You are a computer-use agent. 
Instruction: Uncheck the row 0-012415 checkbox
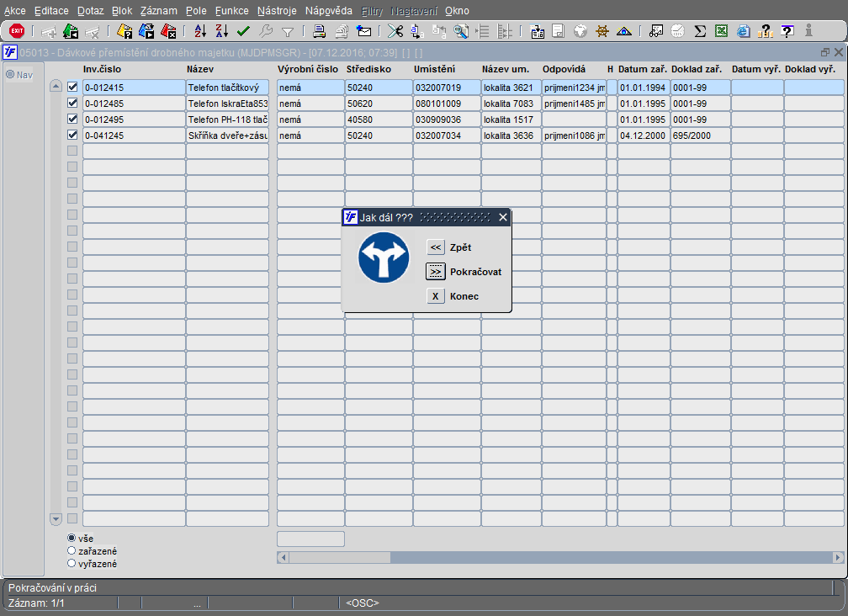pos(72,87)
